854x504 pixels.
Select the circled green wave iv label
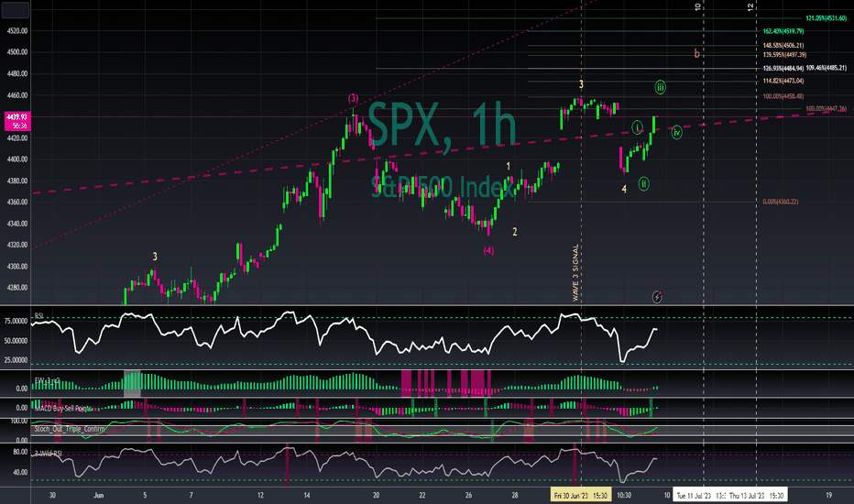[x=676, y=132]
